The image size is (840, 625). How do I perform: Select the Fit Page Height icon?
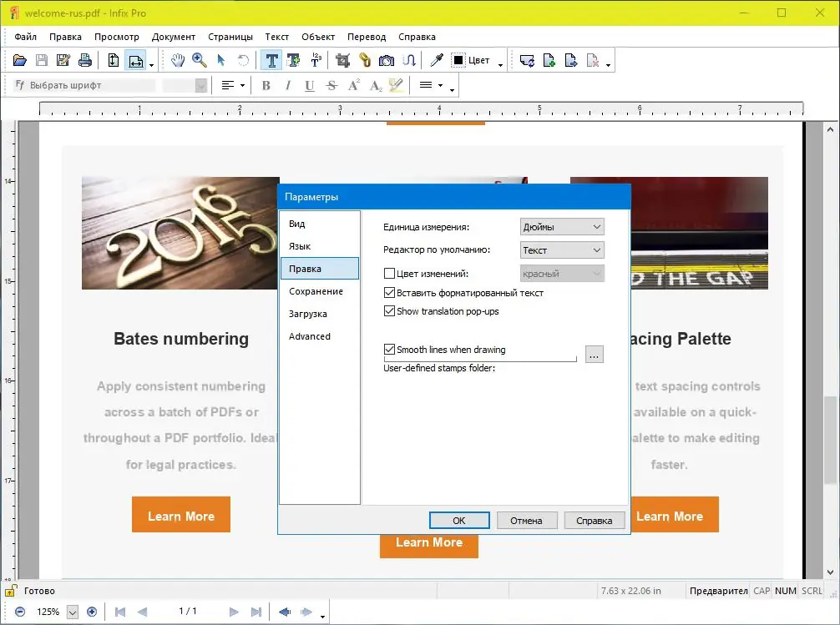point(113,61)
